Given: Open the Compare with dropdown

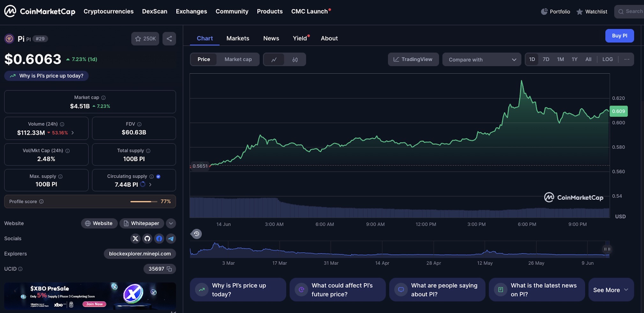Looking at the screenshot, I should (x=482, y=60).
